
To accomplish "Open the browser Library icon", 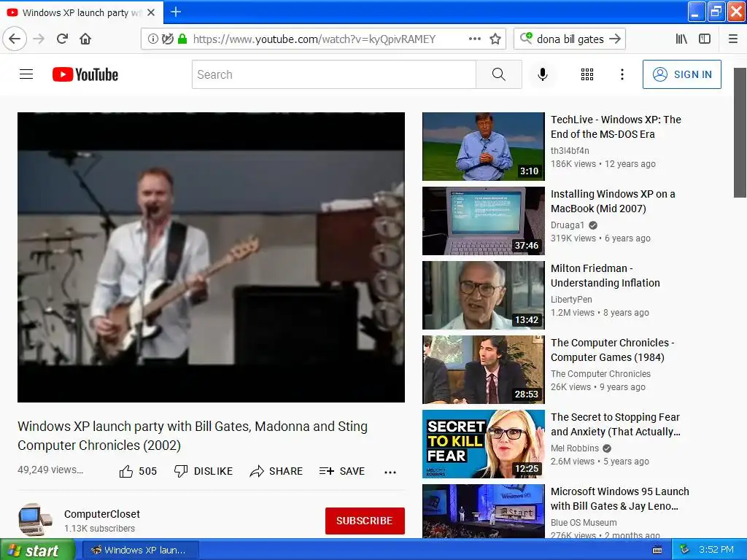I will coord(681,39).
